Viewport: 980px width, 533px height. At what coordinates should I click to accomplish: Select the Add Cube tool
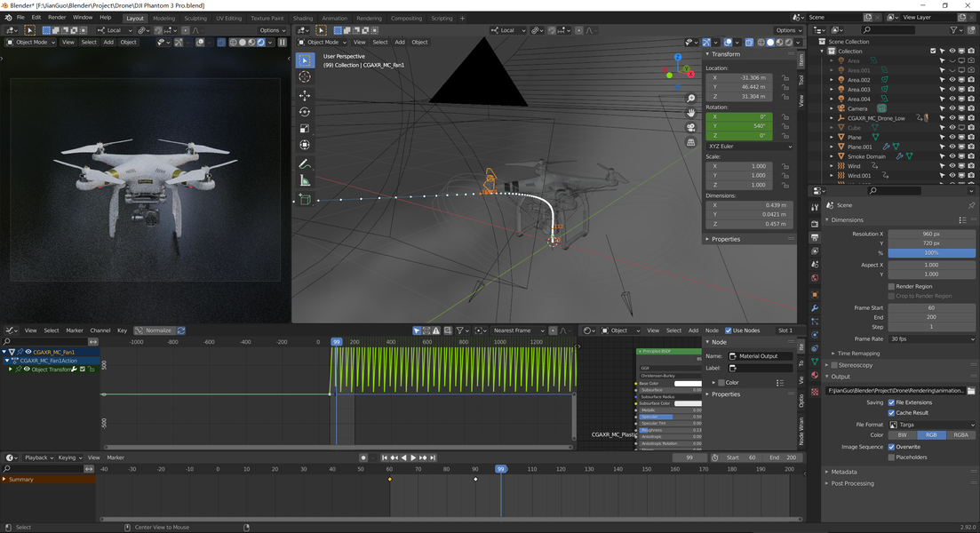pos(305,199)
